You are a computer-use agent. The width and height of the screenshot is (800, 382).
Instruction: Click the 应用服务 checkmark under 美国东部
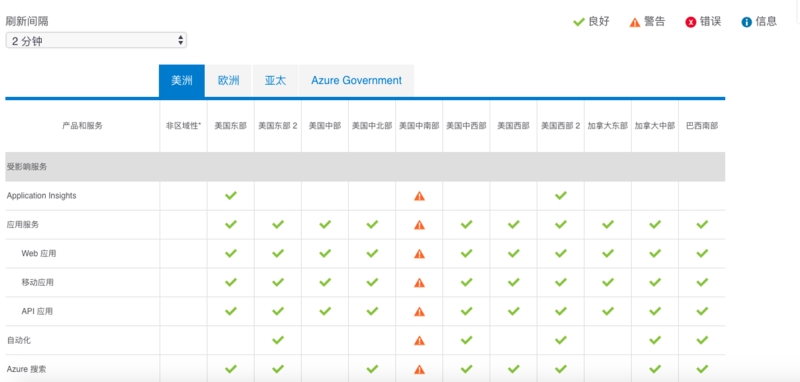(x=231, y=224)
